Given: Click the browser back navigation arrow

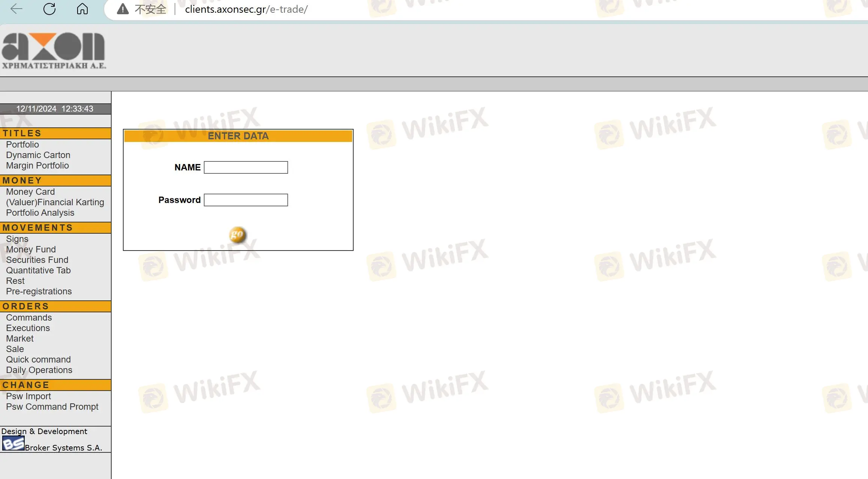Looking at the screenshot, I should coord(16,9).
